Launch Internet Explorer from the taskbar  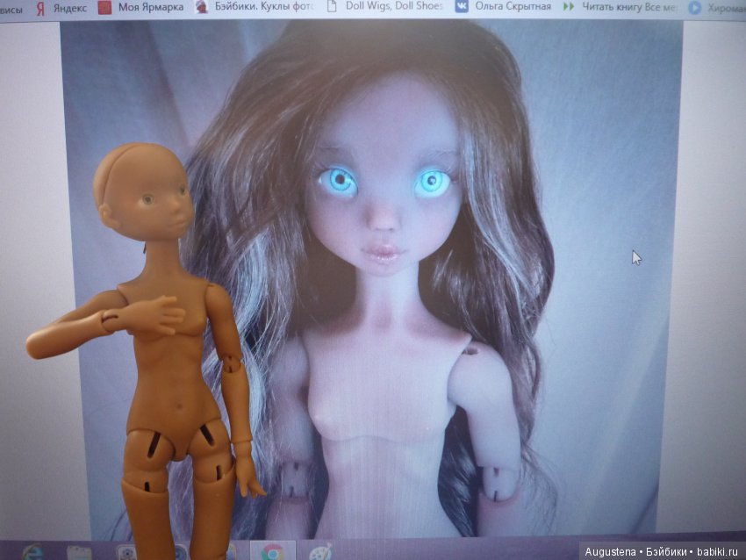click(32, 552)
